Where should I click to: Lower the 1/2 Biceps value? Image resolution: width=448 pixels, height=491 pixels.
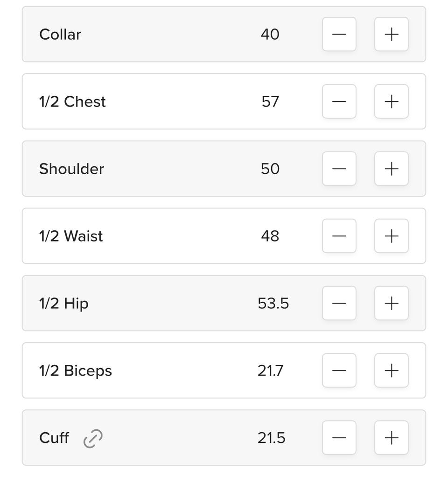click(339, 370)
